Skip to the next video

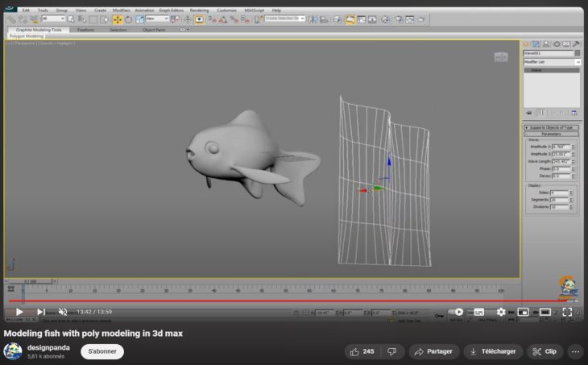(x=41, y=312)
